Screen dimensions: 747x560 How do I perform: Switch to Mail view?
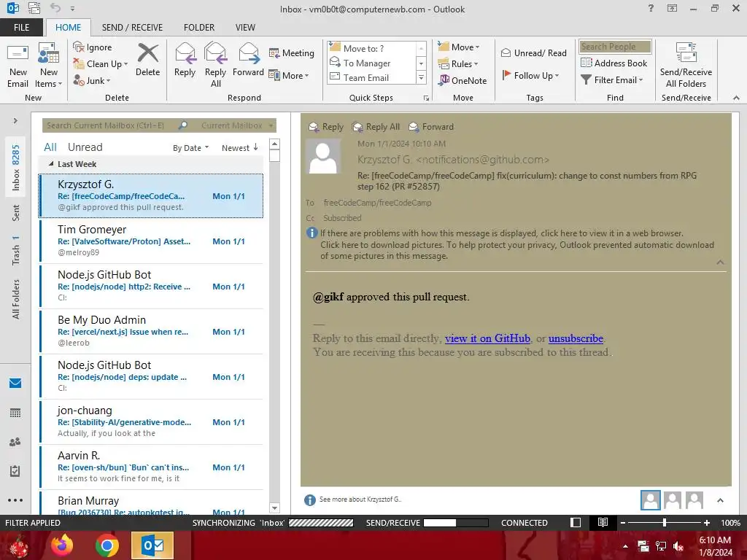click(15, 383)
